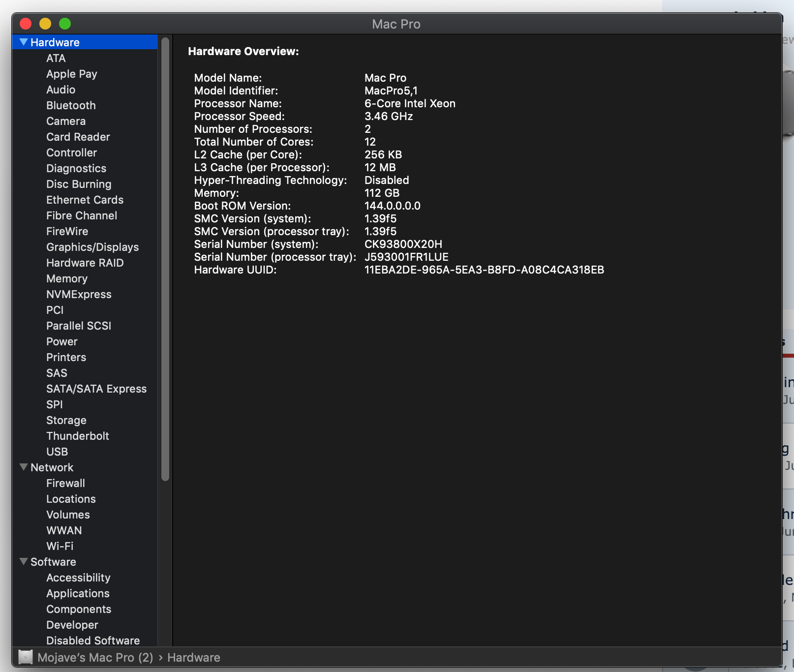Click the Mac Pro window title
Image resolution: width=794 pixels, height=672 pixels.
pyautogui.click(x=396, y=24)
